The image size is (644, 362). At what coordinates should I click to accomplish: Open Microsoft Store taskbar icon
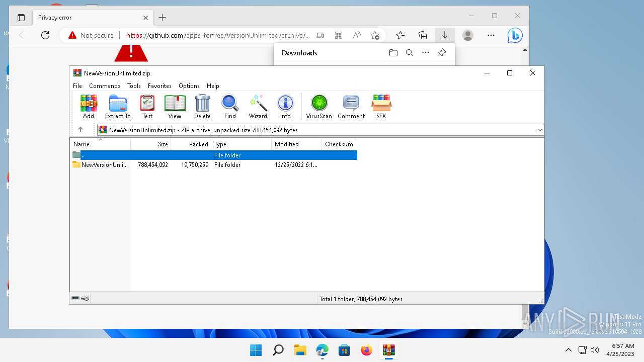click(x=345, y=350)
